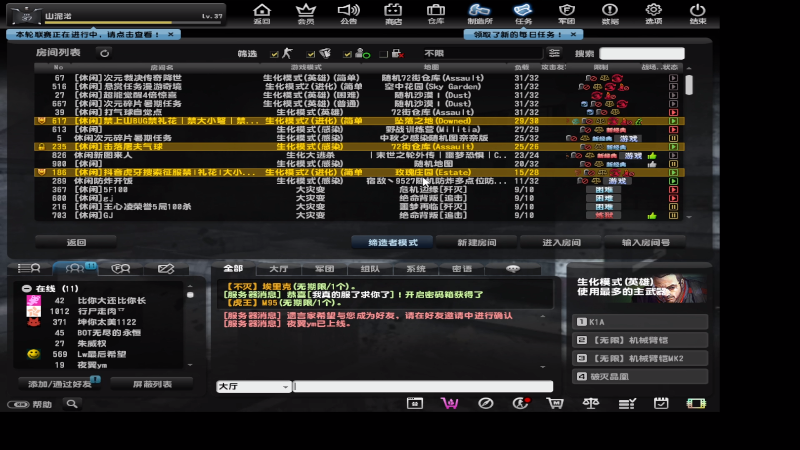The height and width of the screenshot is (450, 800).
Task: Click the 返回 button below room list
Action: 76,242
